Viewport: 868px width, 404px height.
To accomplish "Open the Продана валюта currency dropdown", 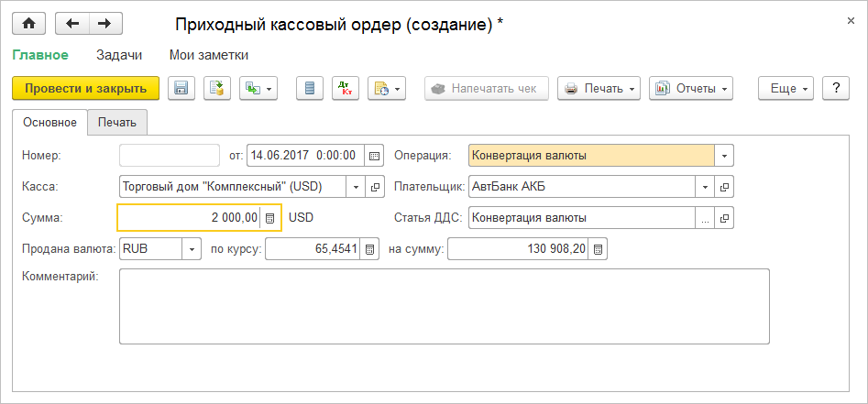I will pyautogui.click(x=192, y=249).
